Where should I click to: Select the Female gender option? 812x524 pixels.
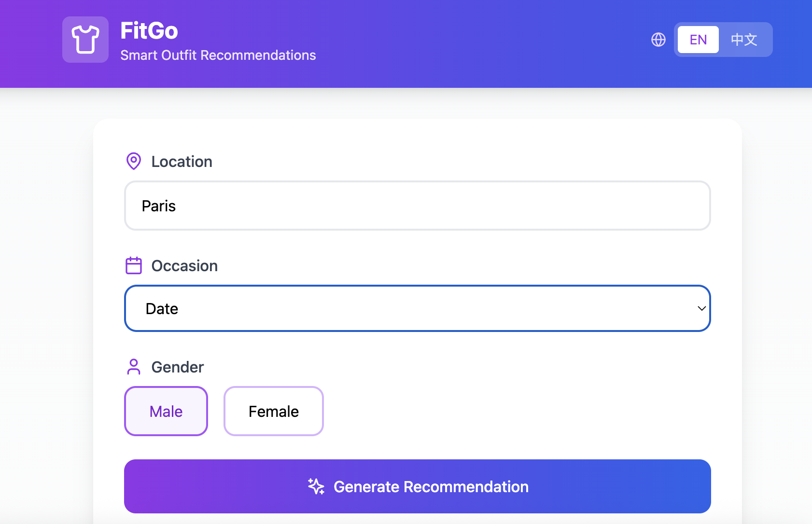(274, 411)
